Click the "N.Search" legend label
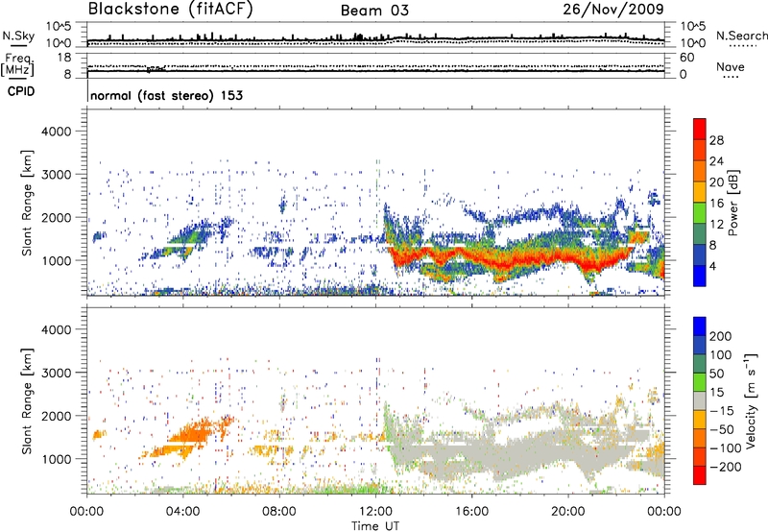The height and width of the screenshot is (532, 768). tap(741, 36)
